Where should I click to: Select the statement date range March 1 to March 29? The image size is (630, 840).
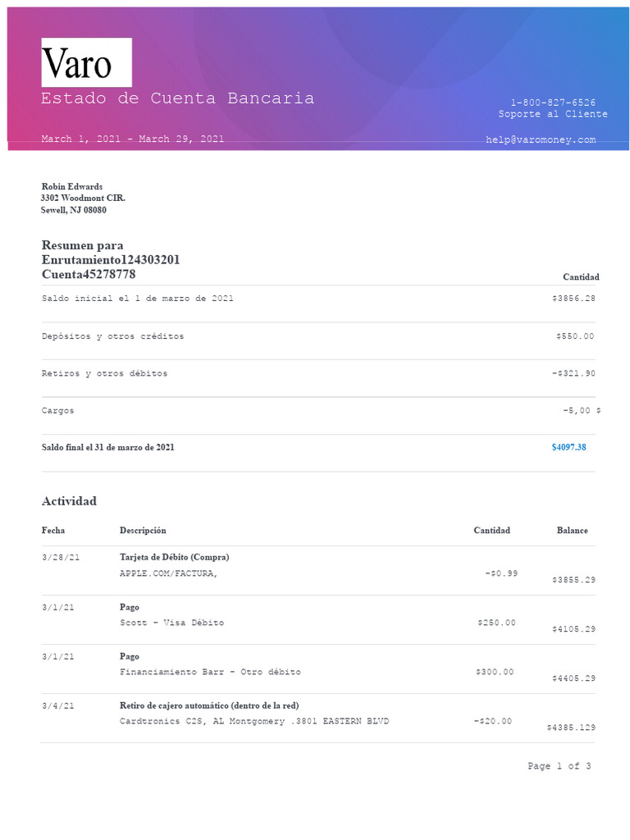coord(133,139)
